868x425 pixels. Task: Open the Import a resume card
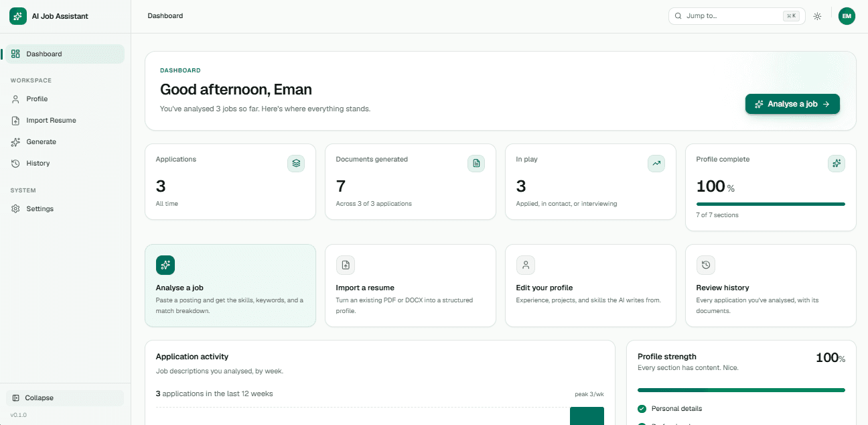(x=411, y=286)
